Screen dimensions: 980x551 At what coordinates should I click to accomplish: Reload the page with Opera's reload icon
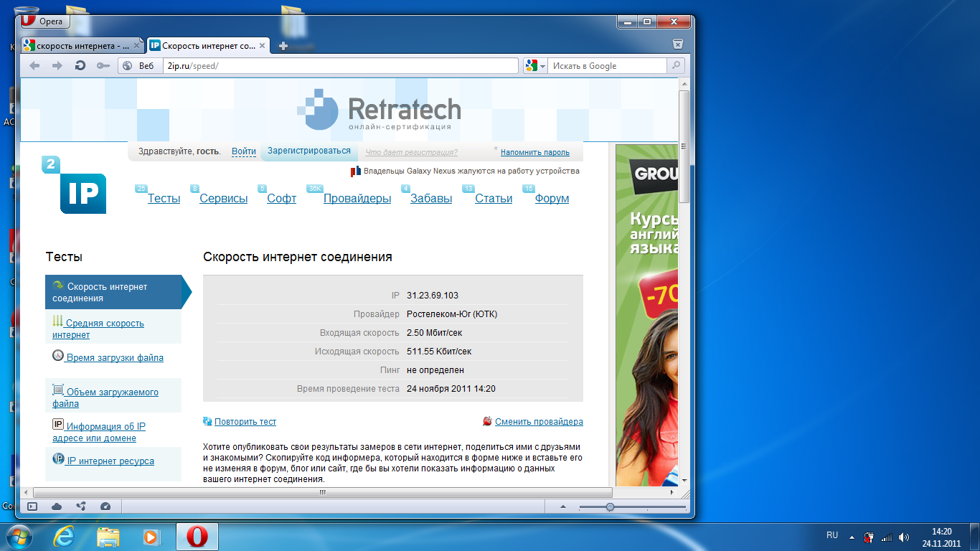80,66
